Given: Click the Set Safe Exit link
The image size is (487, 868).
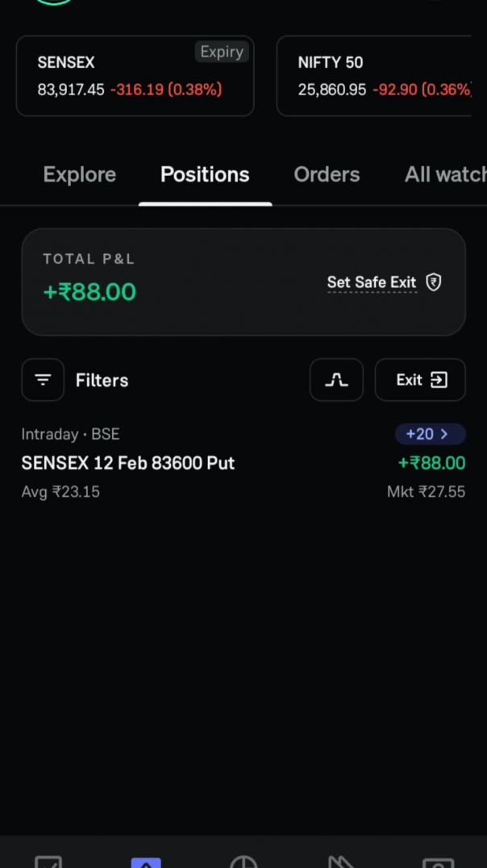Looking at the screenshot, I should (x=372, y=282).
